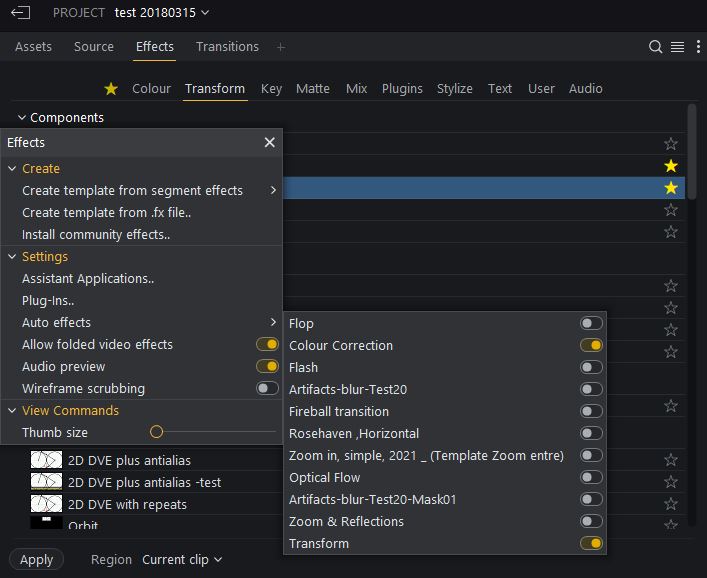Collapse the View Commands section

(12, 410)
